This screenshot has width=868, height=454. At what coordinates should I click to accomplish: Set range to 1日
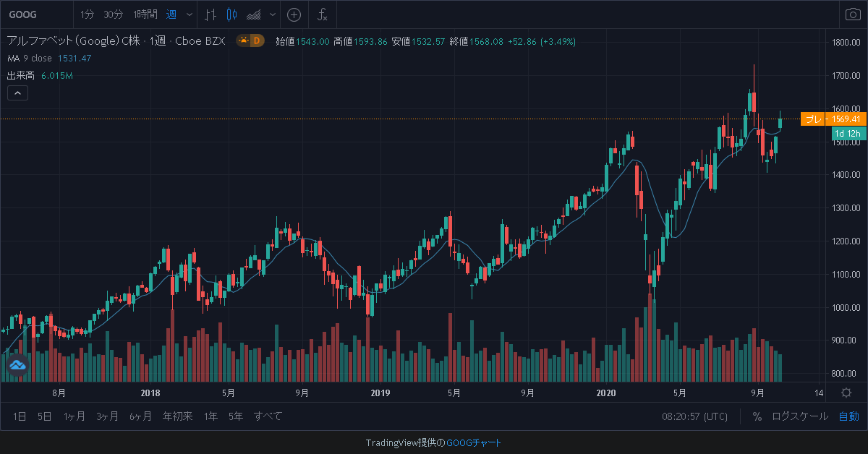20,416
